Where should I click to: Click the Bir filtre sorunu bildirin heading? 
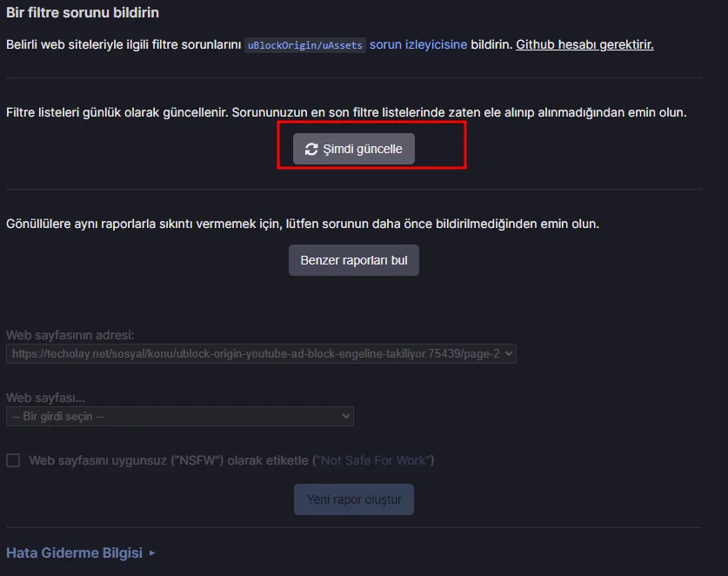[82, 12]
